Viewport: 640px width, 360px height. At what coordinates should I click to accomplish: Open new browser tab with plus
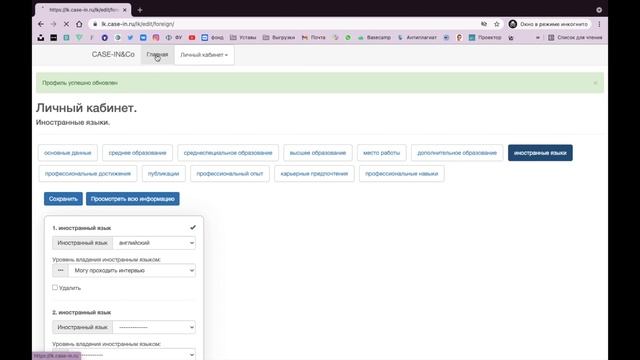[x=140, y=10]
